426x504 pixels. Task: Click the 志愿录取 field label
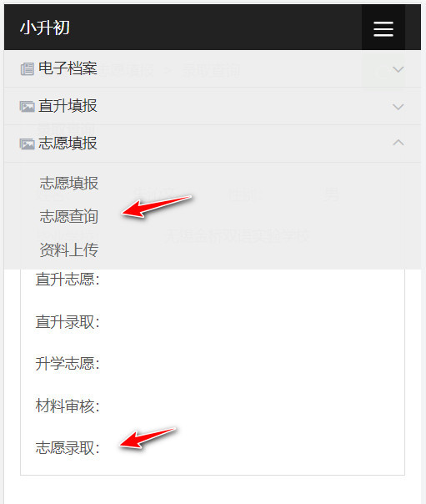click(68, 448)
